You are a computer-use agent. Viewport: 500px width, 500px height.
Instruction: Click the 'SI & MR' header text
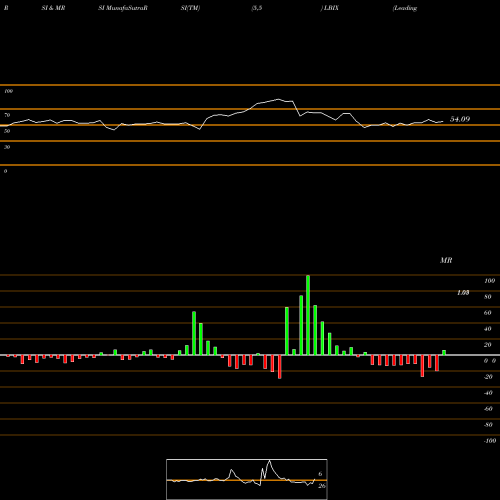point(53,8)
